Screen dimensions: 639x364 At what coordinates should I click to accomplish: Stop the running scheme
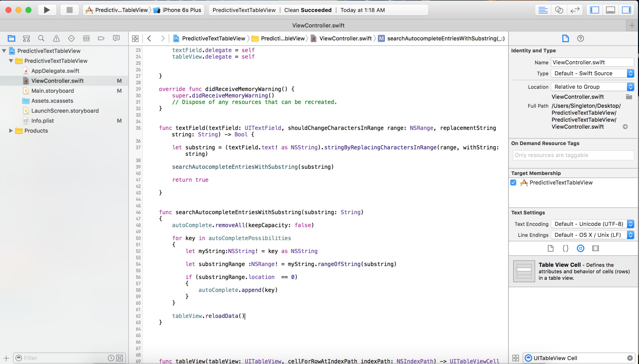pos(70,10)
